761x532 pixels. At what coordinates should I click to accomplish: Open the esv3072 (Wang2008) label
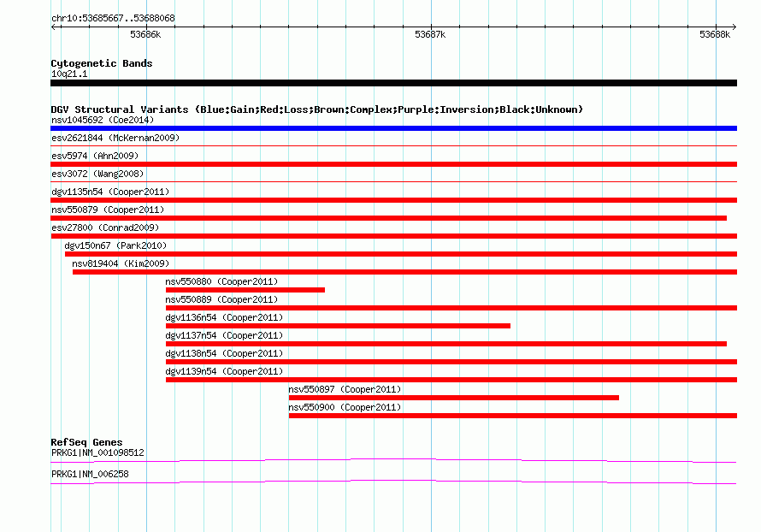[x=97, y=174]
